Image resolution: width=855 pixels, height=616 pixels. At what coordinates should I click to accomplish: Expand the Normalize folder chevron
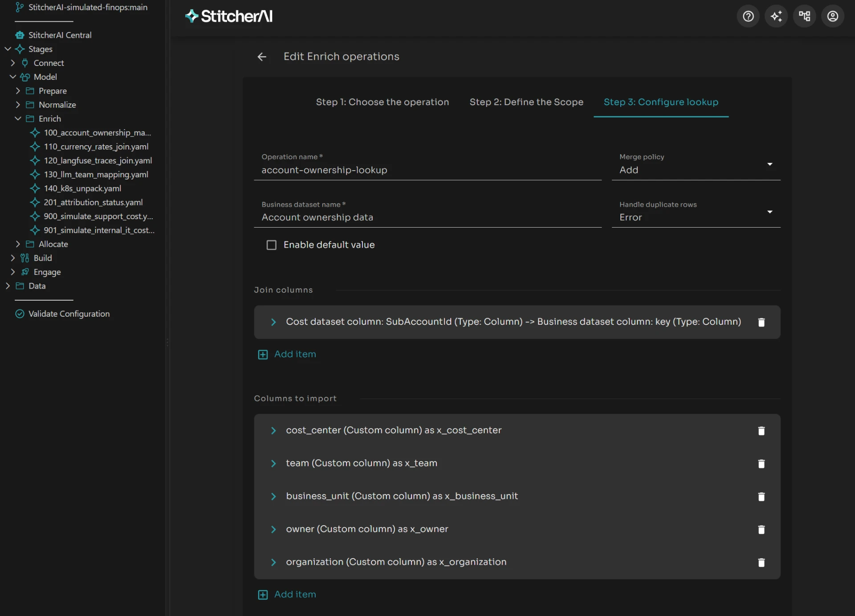pos(18,105)
